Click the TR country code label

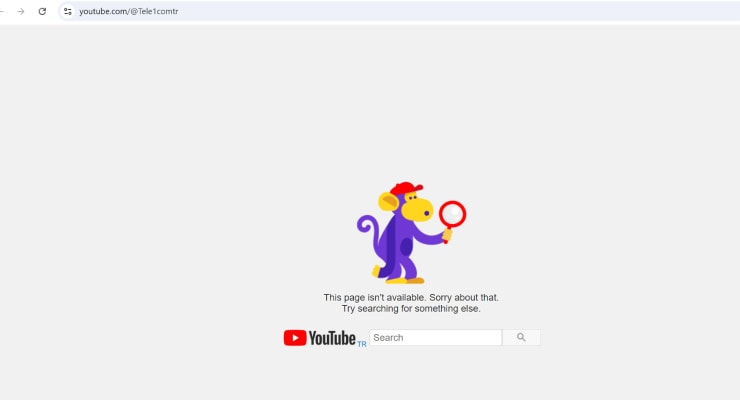[x=362, y=343]
